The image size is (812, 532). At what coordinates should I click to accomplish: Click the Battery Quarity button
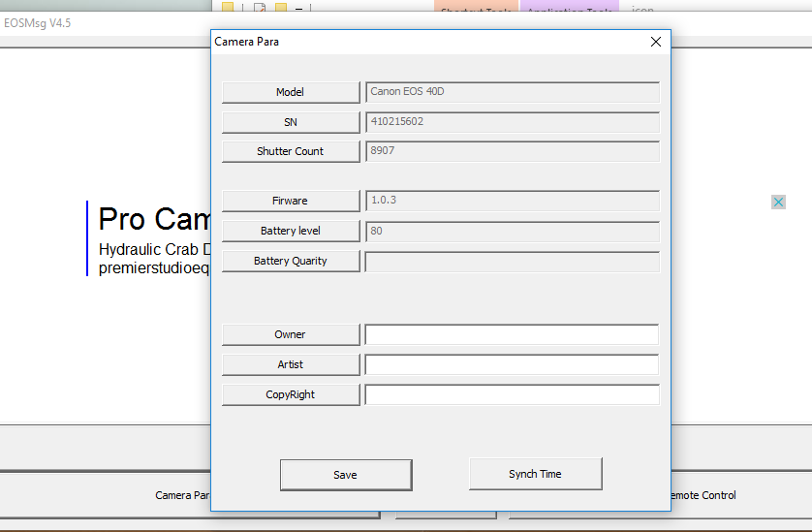pyautogui.click(x=291, y=261)
